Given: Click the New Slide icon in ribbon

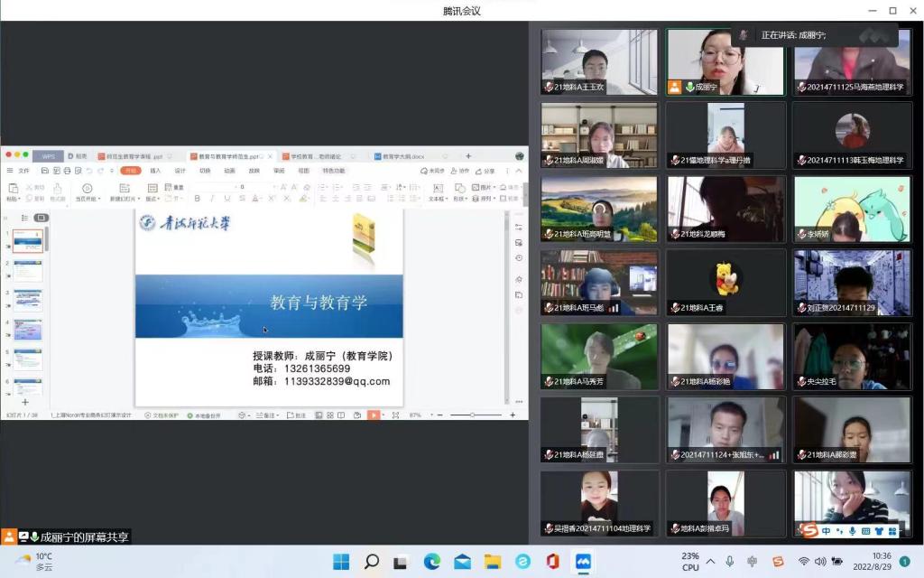Looking at the screenshot, I should (x=125, y=188).
